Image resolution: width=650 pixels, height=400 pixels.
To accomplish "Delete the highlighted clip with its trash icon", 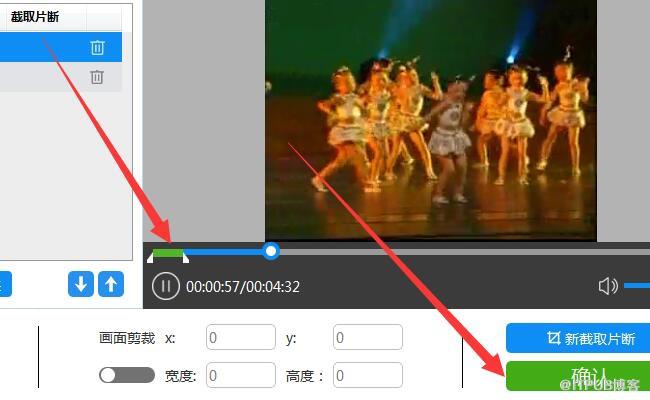I will (97, 47).
